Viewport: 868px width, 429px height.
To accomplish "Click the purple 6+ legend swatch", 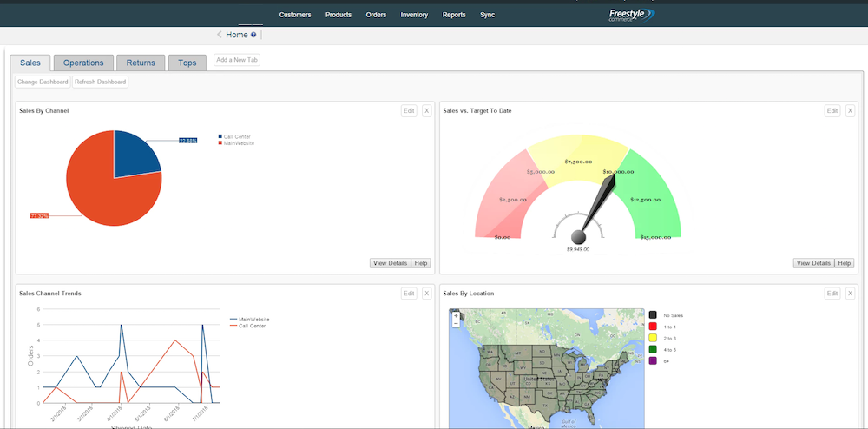I will click(653, 360).
